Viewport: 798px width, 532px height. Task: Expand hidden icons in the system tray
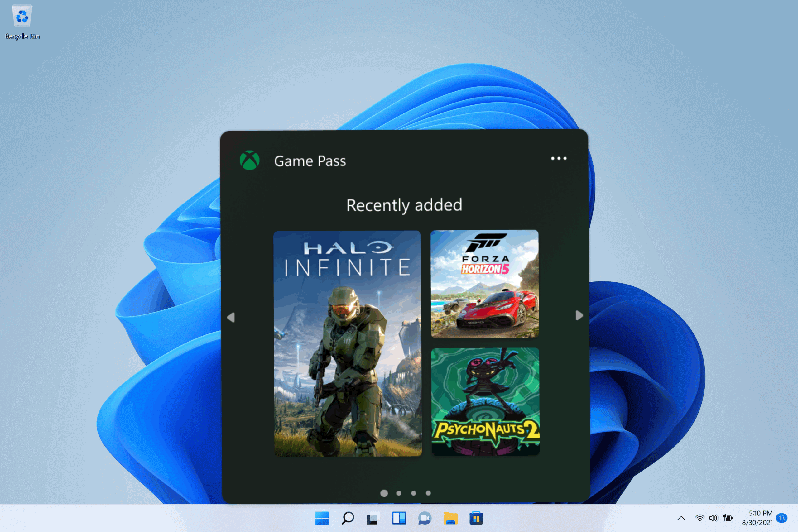tap(681, 518)
